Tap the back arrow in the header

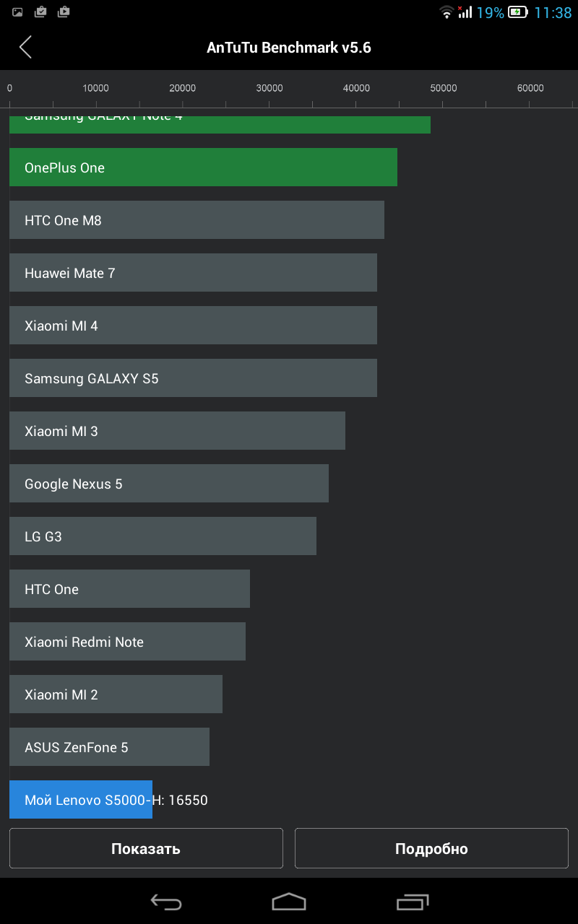[x=26, y=48]
